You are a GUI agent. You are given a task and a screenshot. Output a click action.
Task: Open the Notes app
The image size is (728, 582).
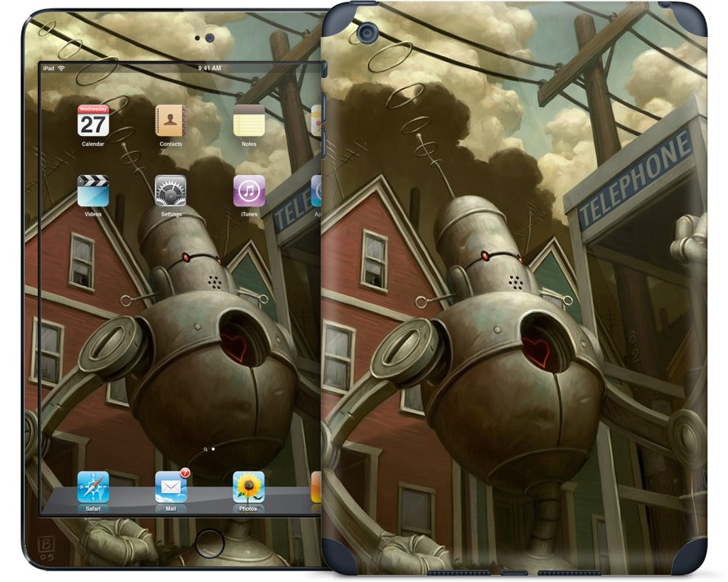click(249, 121)
